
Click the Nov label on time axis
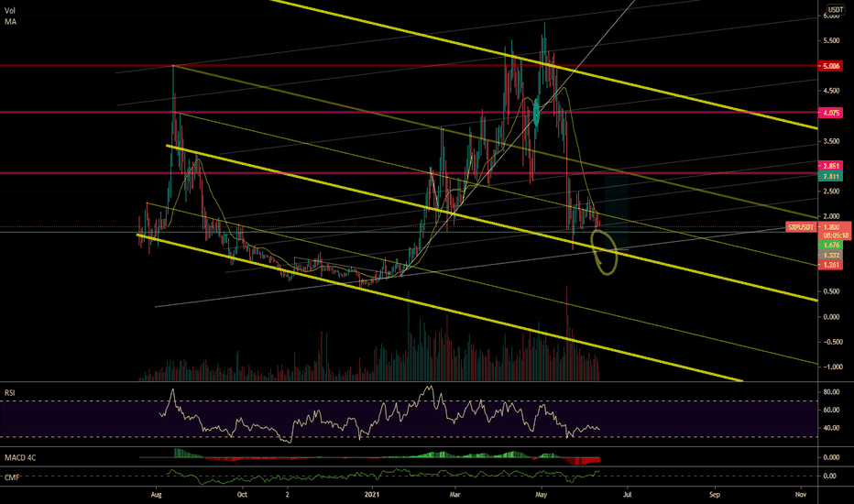801,495
